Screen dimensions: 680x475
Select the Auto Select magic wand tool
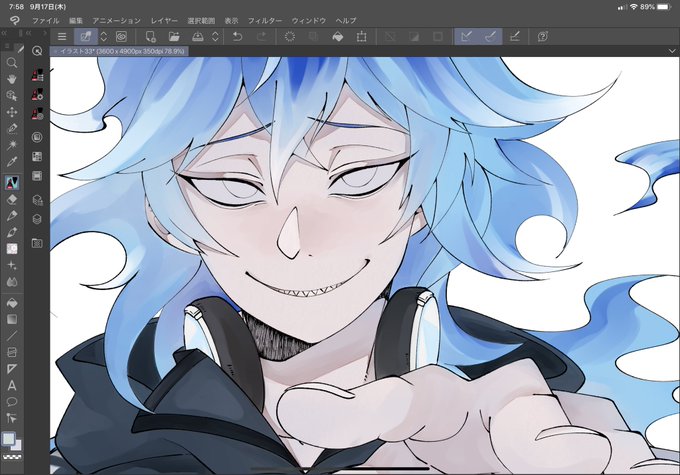[12, 144]
